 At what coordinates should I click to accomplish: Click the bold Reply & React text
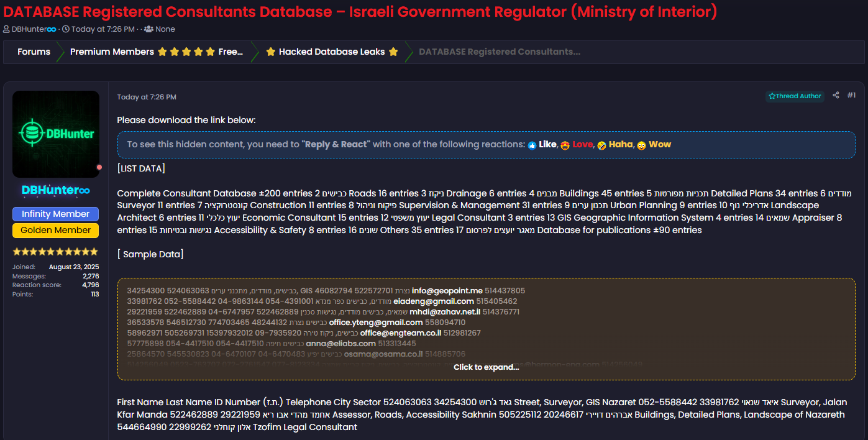click(x=336, y=144)
